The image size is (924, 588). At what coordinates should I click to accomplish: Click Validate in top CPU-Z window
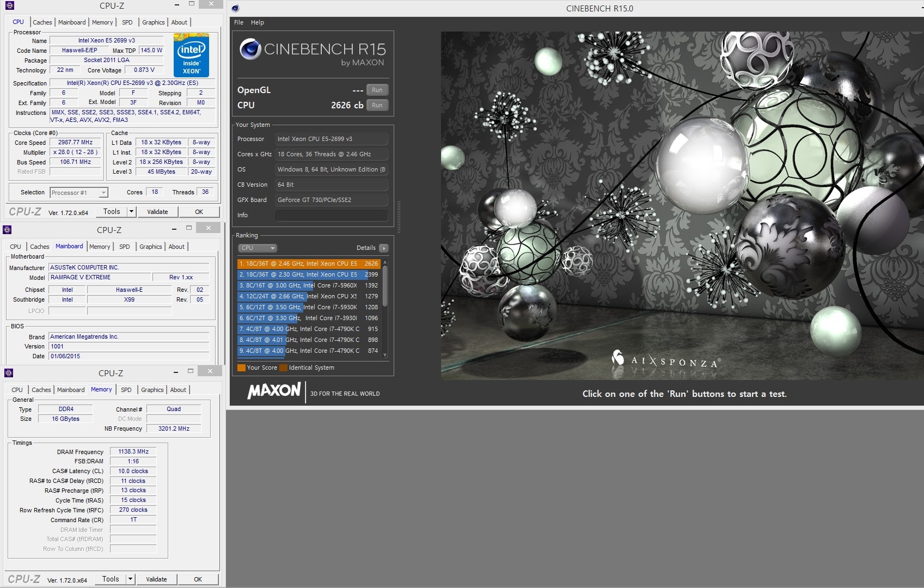157,212
